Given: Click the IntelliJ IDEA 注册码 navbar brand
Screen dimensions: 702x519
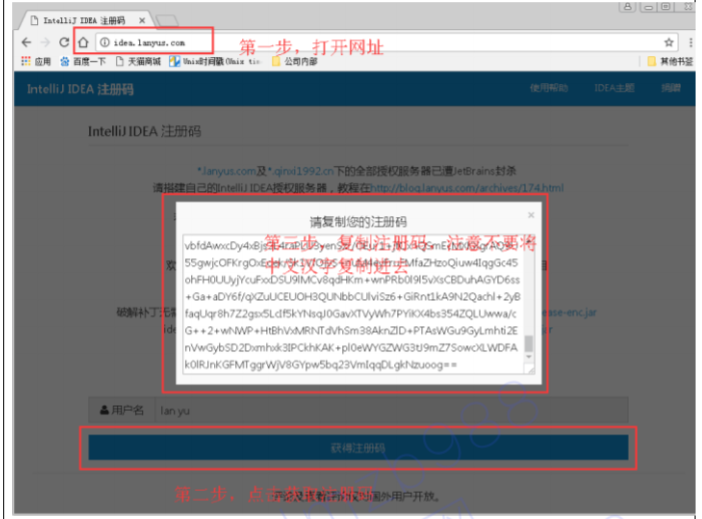Looking at the screenshot, I should coord(80,89).
